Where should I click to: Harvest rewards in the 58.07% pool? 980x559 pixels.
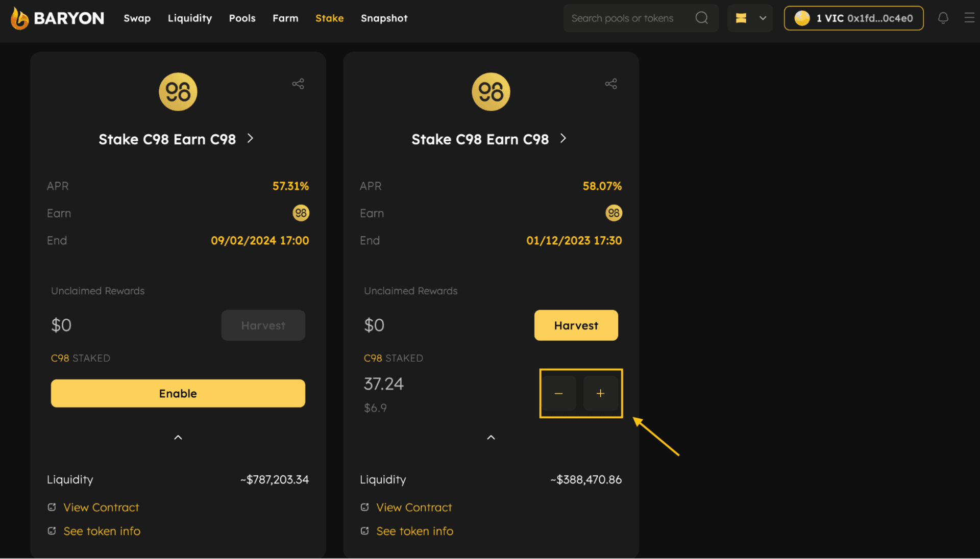(576, 325)
